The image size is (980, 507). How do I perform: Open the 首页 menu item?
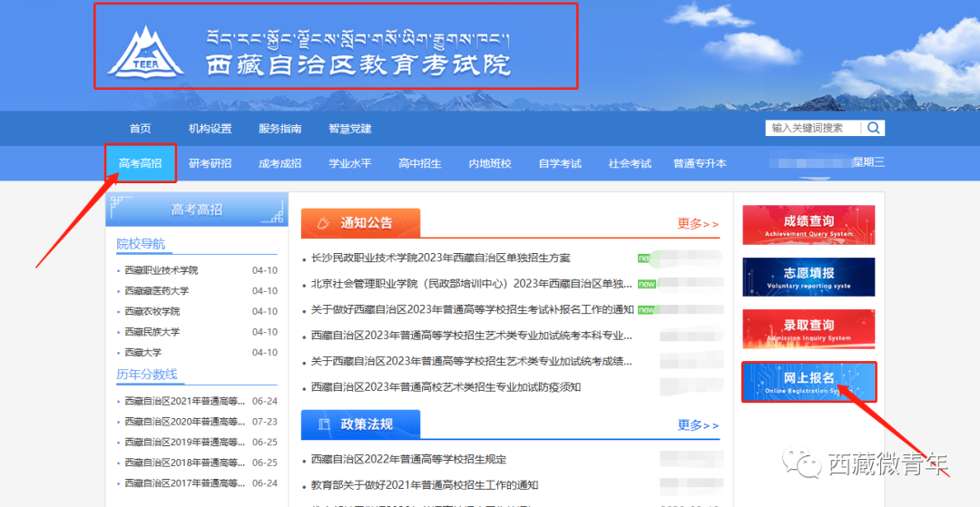tap(140, 129)
